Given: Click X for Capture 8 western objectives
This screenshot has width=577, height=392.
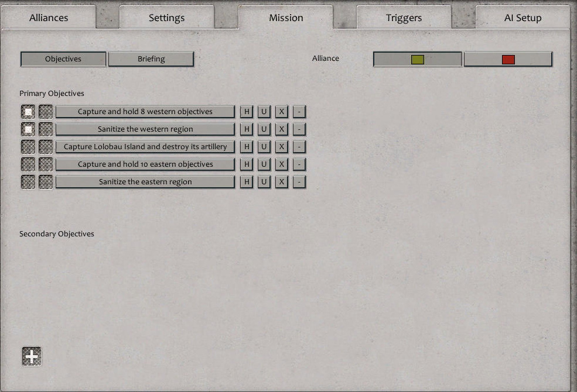Looking at the screenshot, I should click(x=282, y=112).
